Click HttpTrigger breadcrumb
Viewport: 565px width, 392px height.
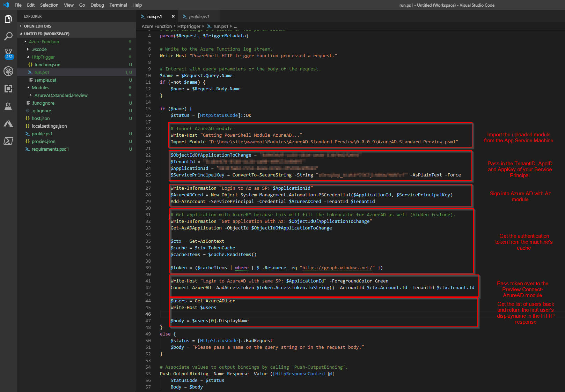click(189, 26)
